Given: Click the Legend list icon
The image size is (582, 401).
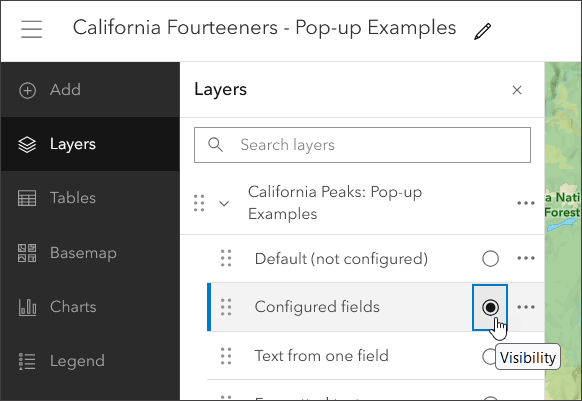Looking at the screenshot, I should click(x=27, y=361).
